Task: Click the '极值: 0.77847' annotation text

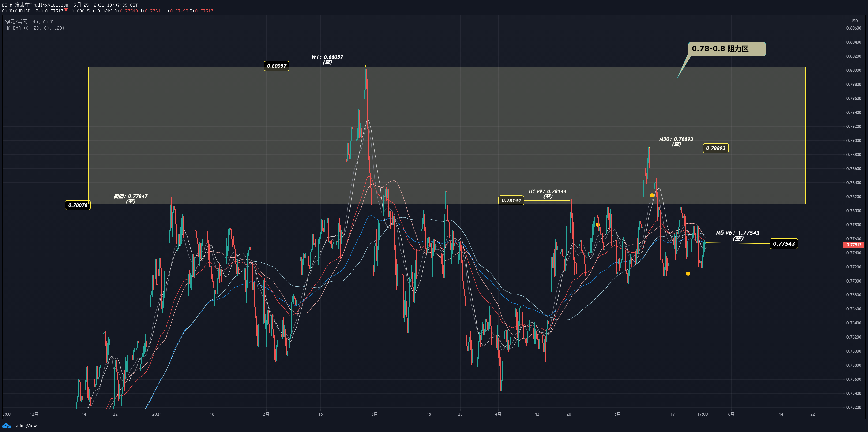Action: 130,196
